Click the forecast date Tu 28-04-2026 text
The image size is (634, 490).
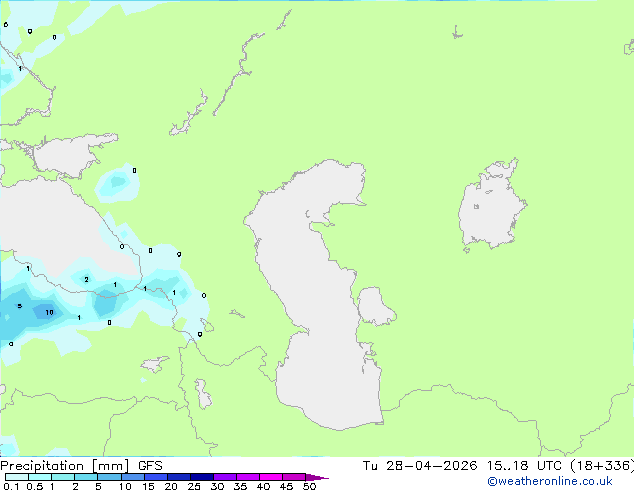[420, 466]
